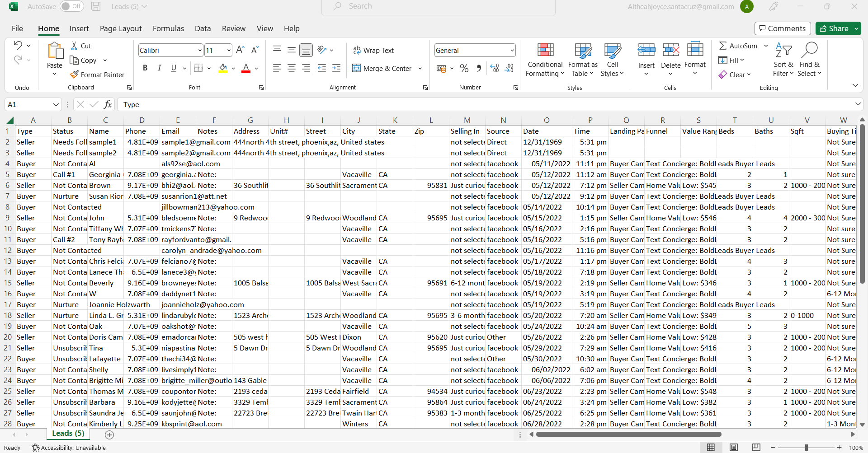Viewport: 868px width, 453px height.
Task: Toggle Bold formatting
Action: click(x=145, y=68)
